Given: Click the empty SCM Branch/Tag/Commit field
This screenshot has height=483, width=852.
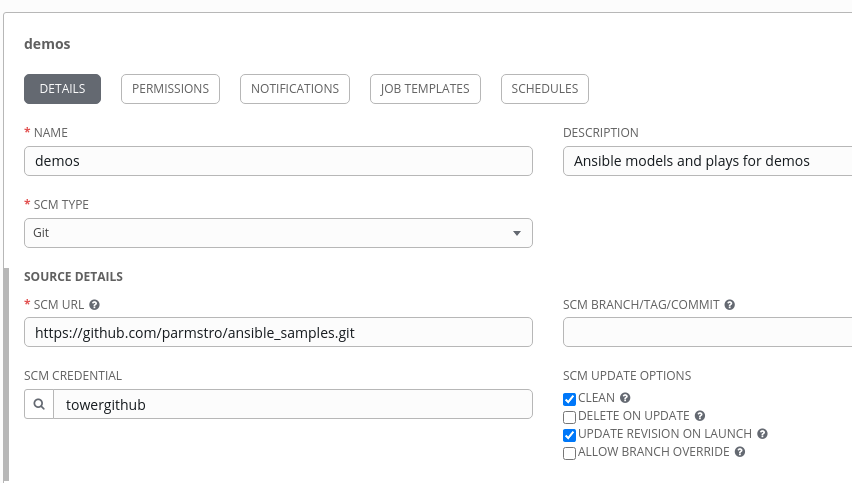Looking at the screenshot, I should pos(707,332).
